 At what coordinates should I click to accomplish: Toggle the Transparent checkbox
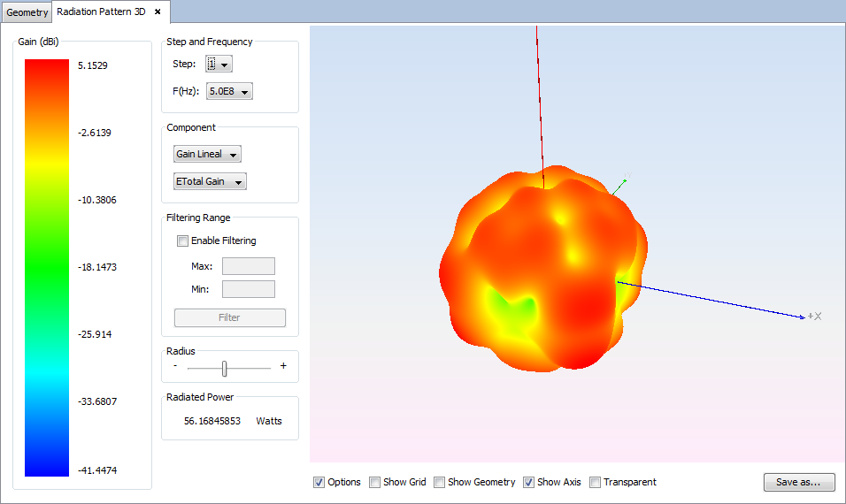tap(596, 482)
